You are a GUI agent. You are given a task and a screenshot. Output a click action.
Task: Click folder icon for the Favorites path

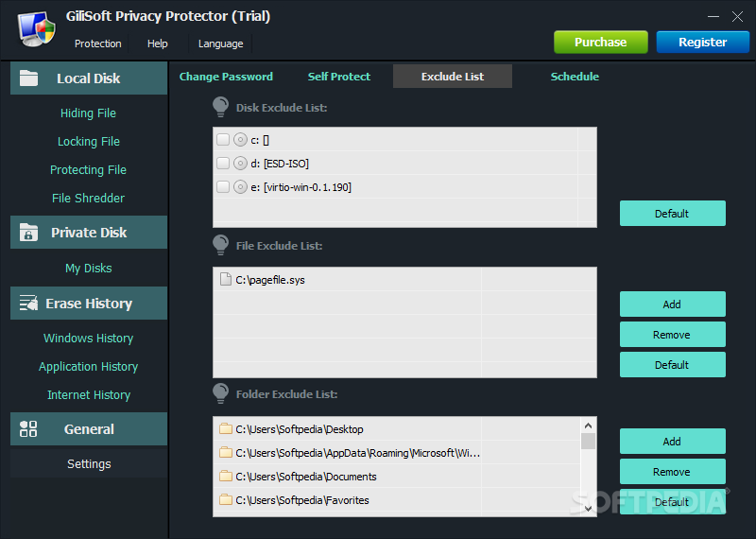[x=226, y=499]
